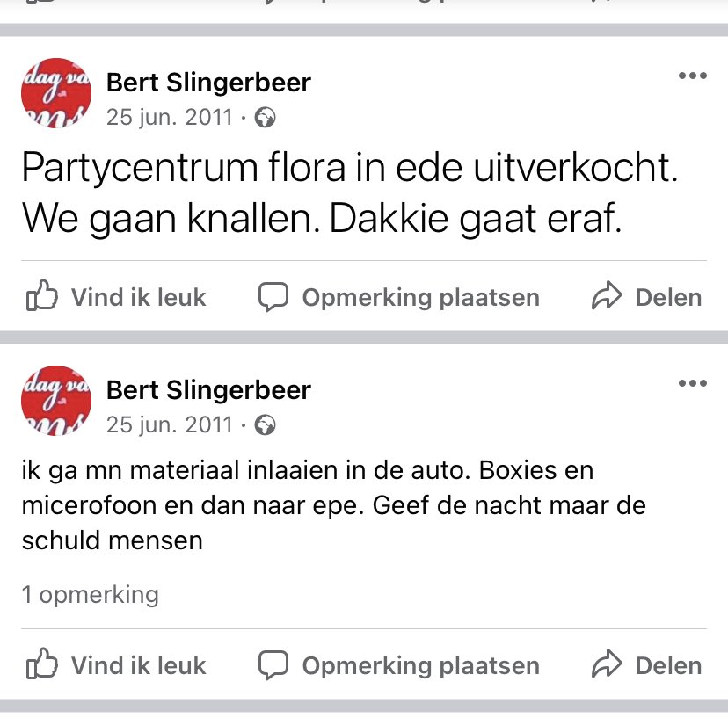728x718 pixels.
Task: Click the thumbs-up icon under the Partycentrum flora post
Action: point(41,297)
